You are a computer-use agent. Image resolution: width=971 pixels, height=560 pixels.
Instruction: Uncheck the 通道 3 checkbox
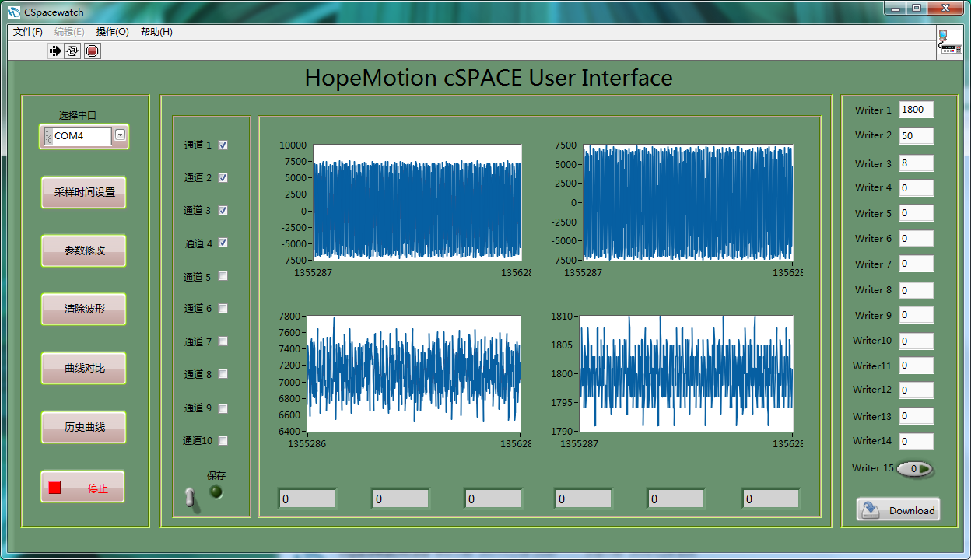coord(223,210)
